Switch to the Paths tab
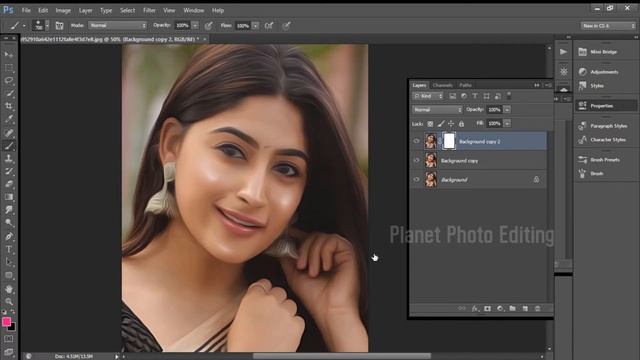This screenshot has height=360, width=640. click(x=465, y=85)
